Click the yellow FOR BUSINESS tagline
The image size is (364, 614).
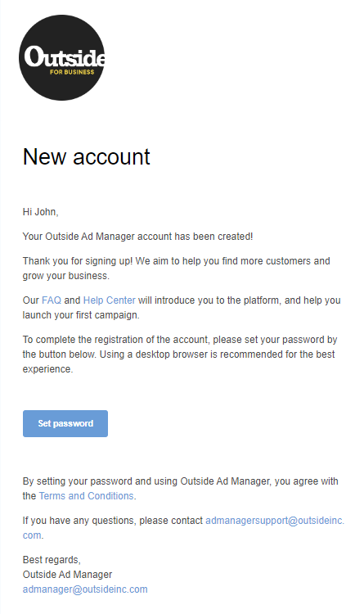(x=72, y=72)
